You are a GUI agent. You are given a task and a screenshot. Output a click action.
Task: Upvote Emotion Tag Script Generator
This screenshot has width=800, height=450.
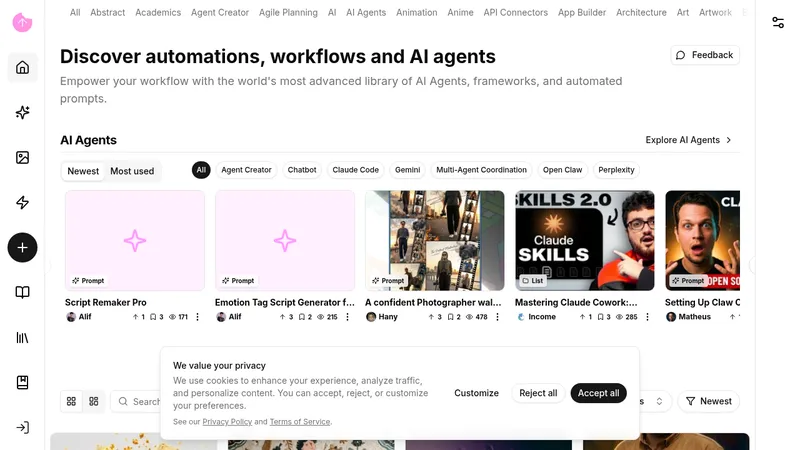tap(286, 317)
